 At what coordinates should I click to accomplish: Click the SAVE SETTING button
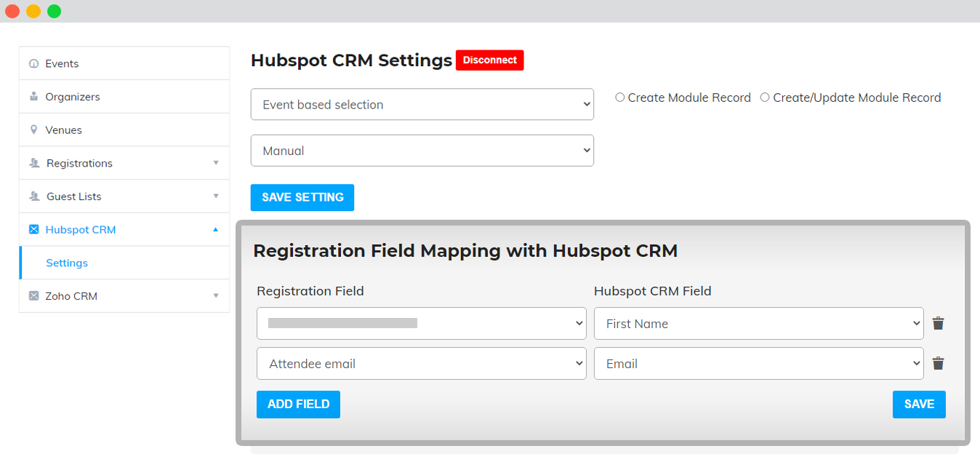point(302,197)
